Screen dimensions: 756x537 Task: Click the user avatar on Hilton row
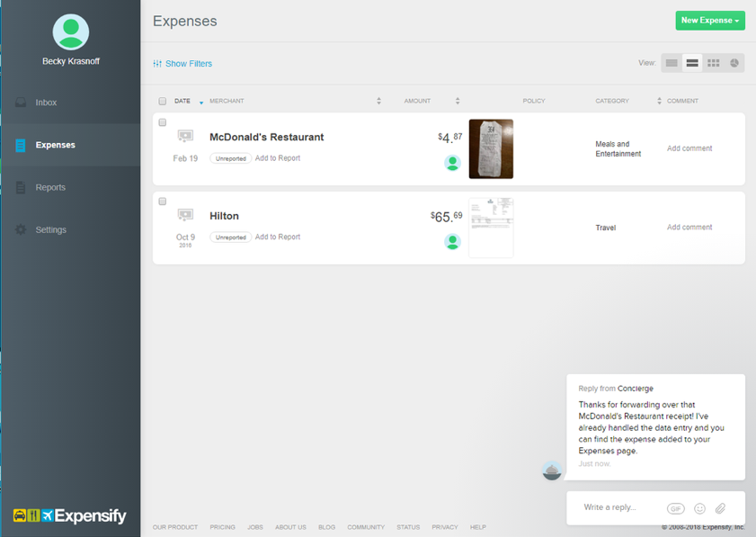tap(452, 242)
